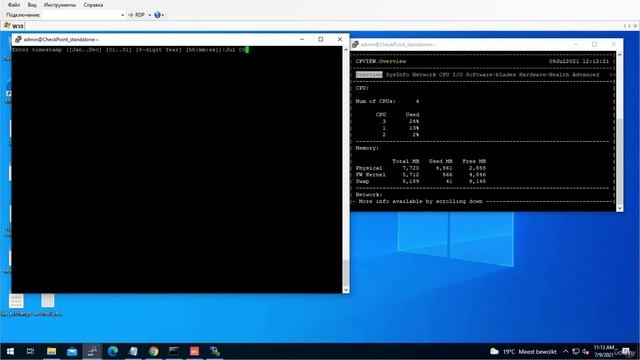
Task: Select the W10 connection tab
Action: (x=14, y=26)
